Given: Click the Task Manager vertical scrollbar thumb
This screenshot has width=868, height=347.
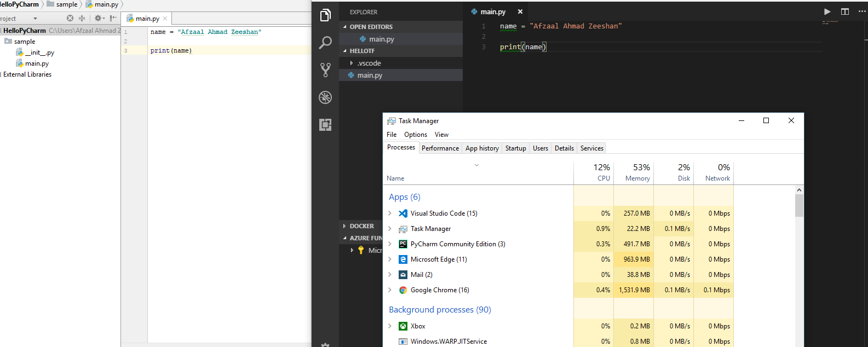Looking at the screenshot, I should 800,206.
